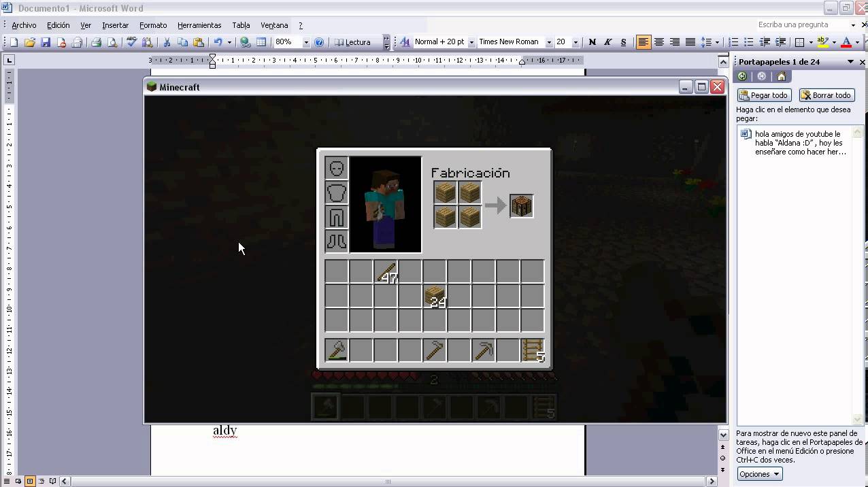This screenshot has width=868, height=487.
Task: Apply underline (S) formatting
Action: (623, 42)
